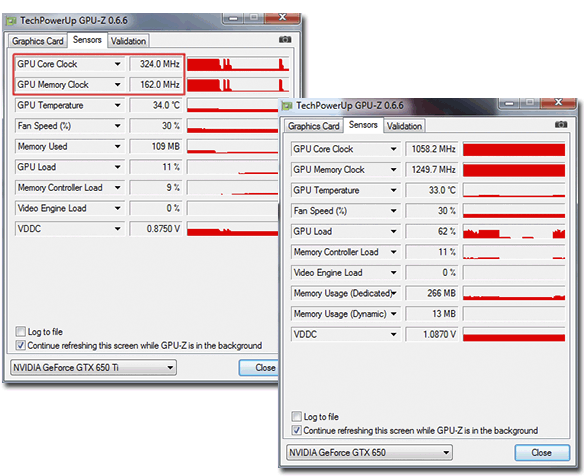Open GPU Load dropdown in GTX 650 window
The image size is (584, 476).
pos(393,231)
